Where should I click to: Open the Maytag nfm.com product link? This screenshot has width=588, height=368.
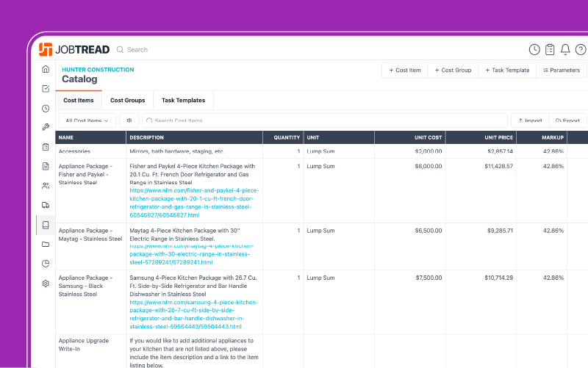pos(192,254)
